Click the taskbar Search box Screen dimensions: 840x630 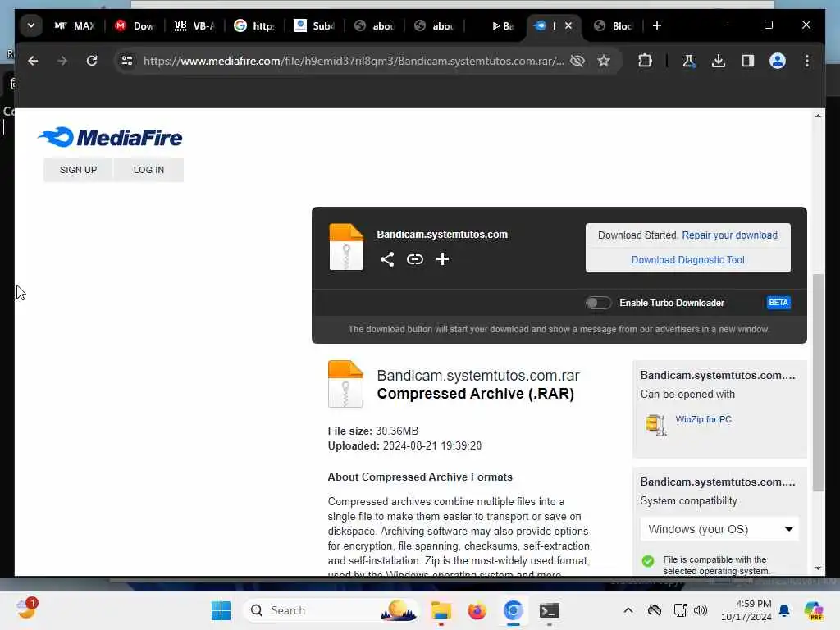[x=331, y=610]
